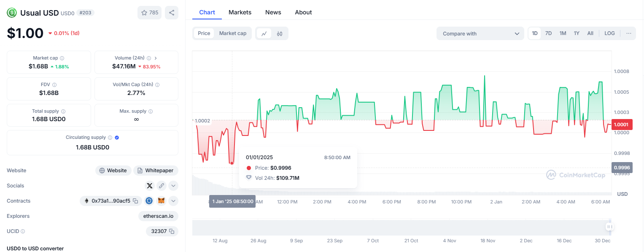
Task: Open etherscan.io explorer link
Action: coord(158,216)
